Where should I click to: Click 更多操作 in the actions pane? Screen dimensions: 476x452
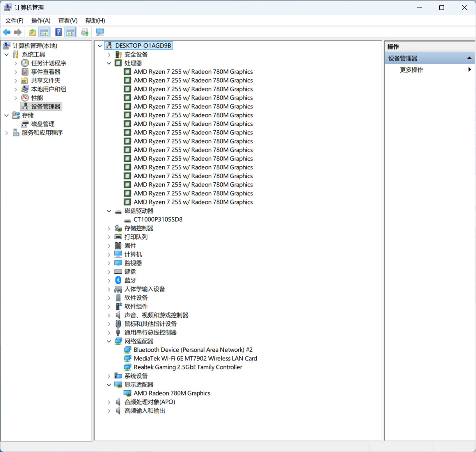click(x=411, y=70)
